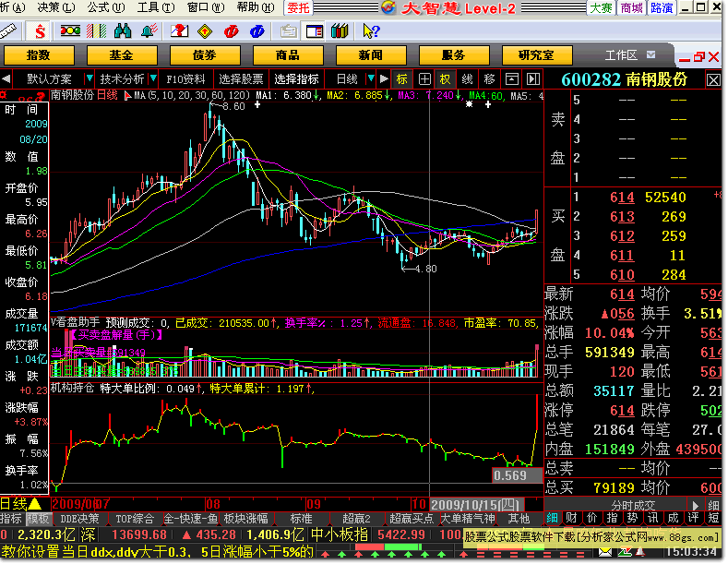
Task: Click the crosshair grid icon
Action: [x=424, y=79]
